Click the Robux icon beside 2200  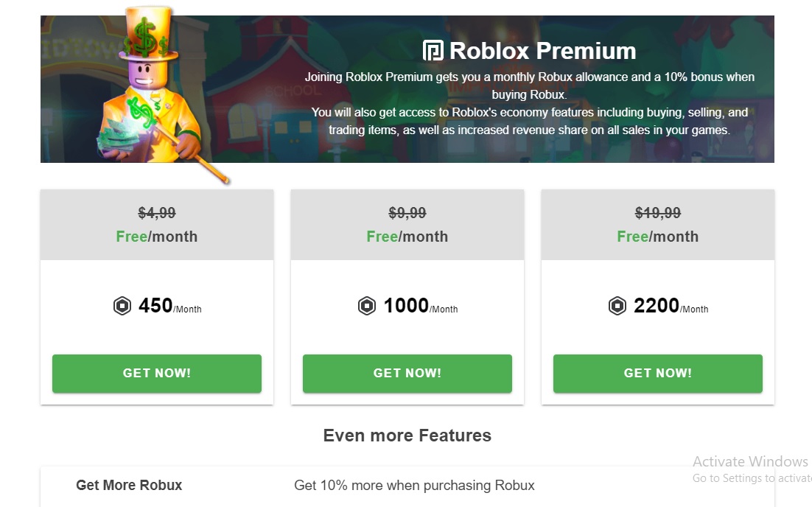pos(617,306)
